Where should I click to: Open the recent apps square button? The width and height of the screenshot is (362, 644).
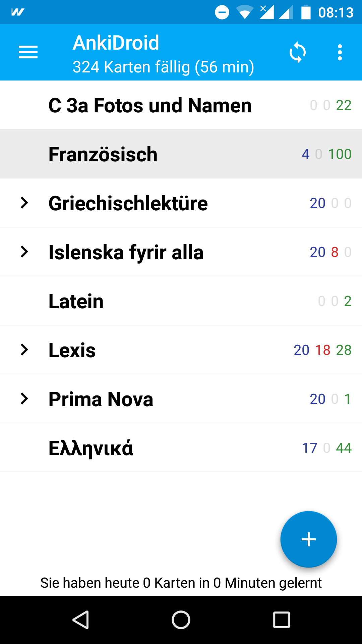pyautogui.click(x=281, y=620)
